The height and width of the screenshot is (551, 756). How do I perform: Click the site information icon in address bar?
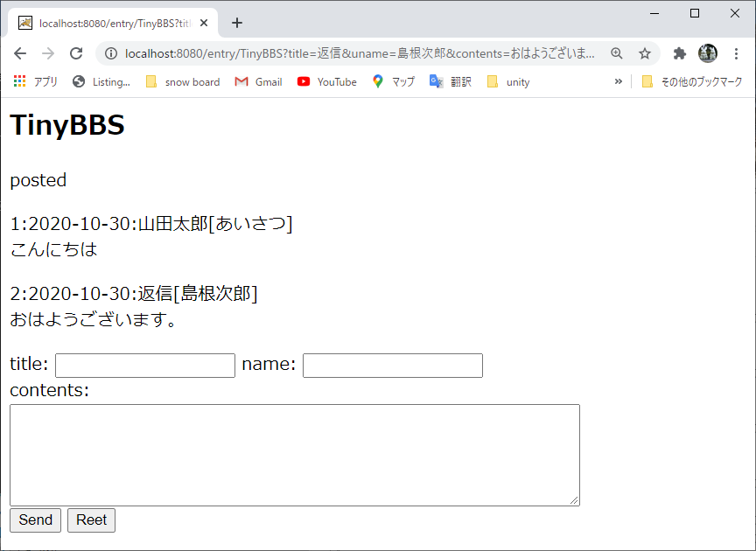click(x=111, y=53)
